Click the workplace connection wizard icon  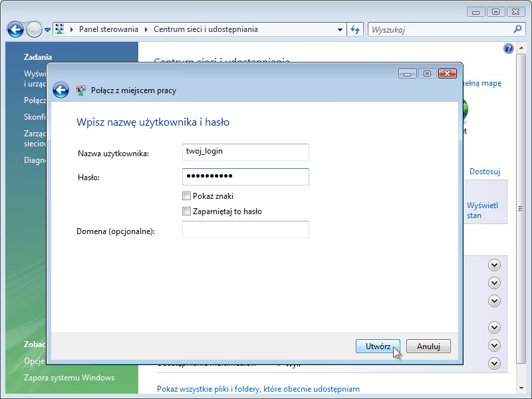(x=80, y=90)
